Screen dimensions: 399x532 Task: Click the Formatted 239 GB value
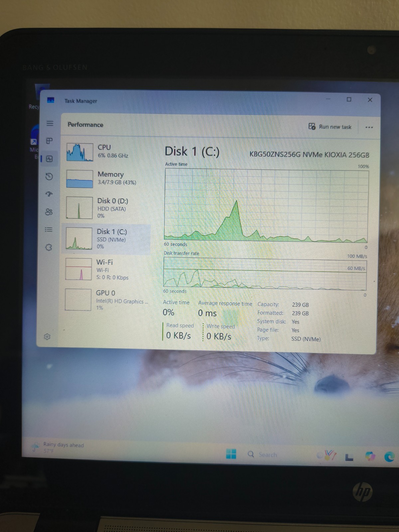point(300,313)
